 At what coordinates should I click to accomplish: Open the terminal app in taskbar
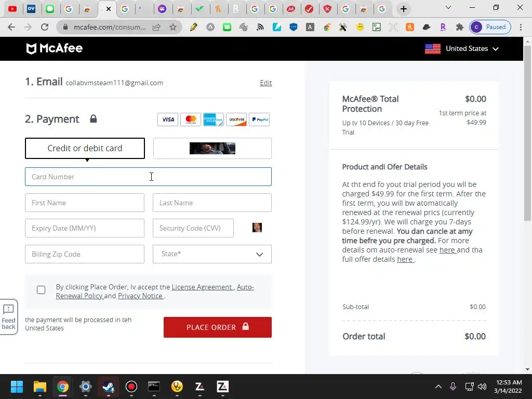154,387
